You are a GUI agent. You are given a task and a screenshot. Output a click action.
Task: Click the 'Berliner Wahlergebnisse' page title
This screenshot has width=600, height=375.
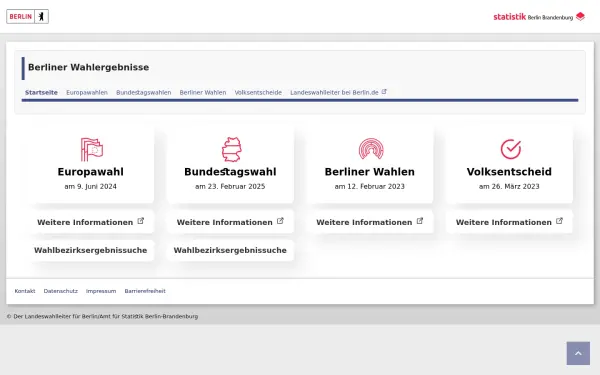pyautogui.click(x=88, y=67)
